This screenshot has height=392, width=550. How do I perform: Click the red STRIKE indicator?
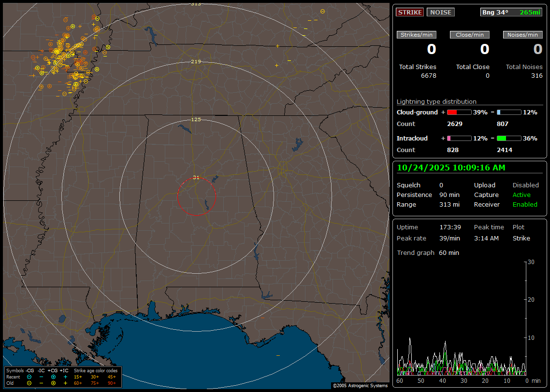(409, 12)
